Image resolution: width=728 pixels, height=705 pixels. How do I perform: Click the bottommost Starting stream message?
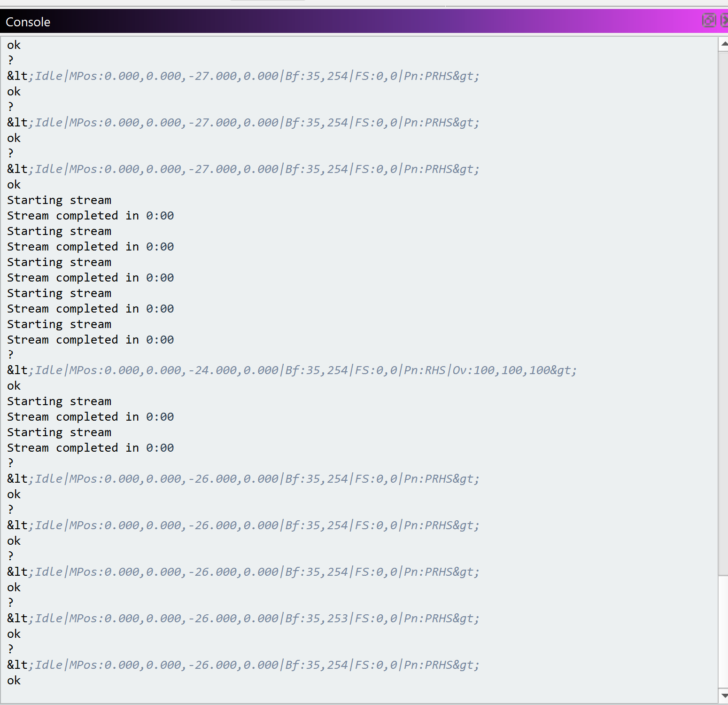coord(59,432)
